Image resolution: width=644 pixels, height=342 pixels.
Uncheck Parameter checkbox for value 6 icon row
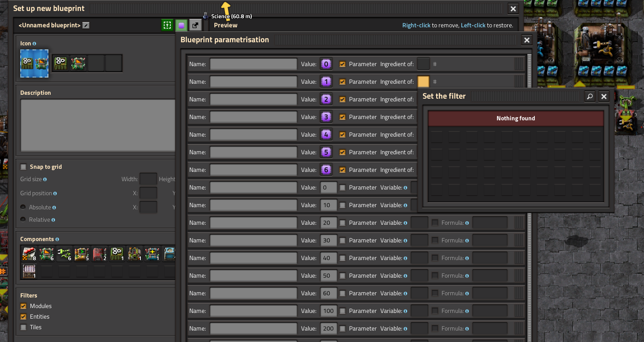(x=342, y=170)
